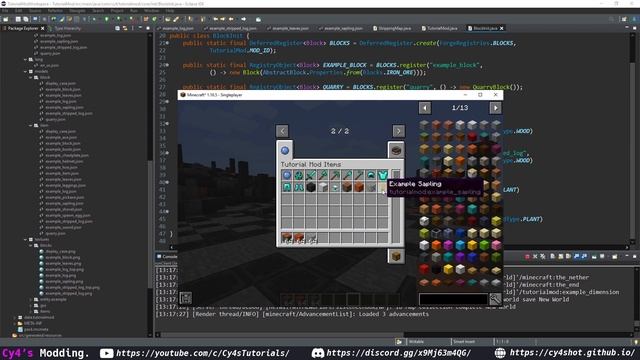
Task: Toggle the code folding marker at line 21
Action: tap(167, 43)
